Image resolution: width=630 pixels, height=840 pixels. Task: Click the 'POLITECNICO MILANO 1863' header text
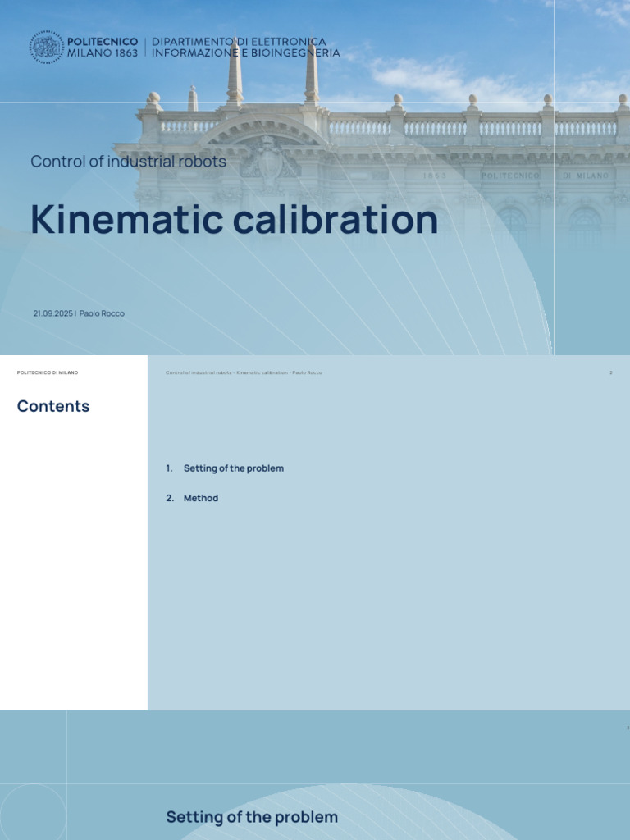[x=103, y=47]
